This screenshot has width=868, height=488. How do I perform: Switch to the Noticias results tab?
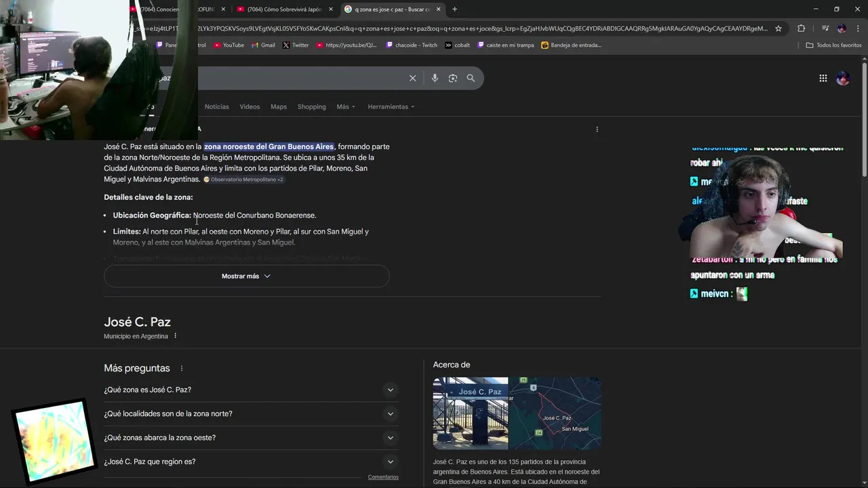point(217,106)
